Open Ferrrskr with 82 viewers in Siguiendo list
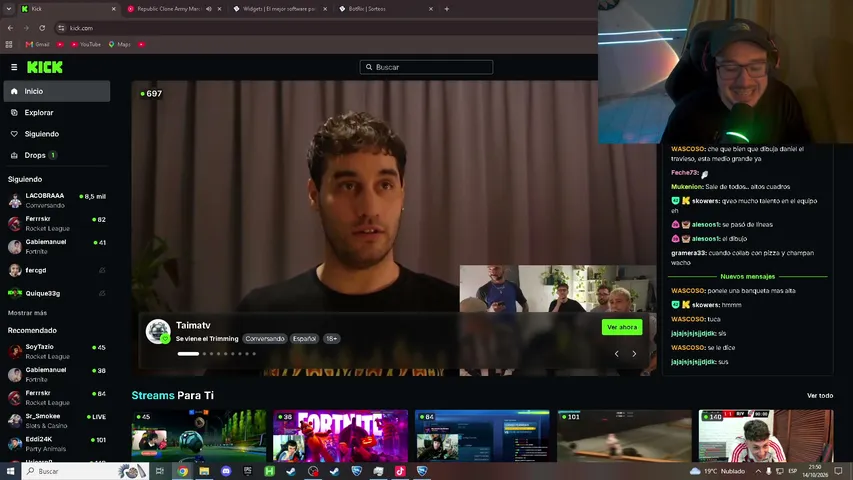Image resolution: width=853 pixels, height=480 pixels. [57, 223]
